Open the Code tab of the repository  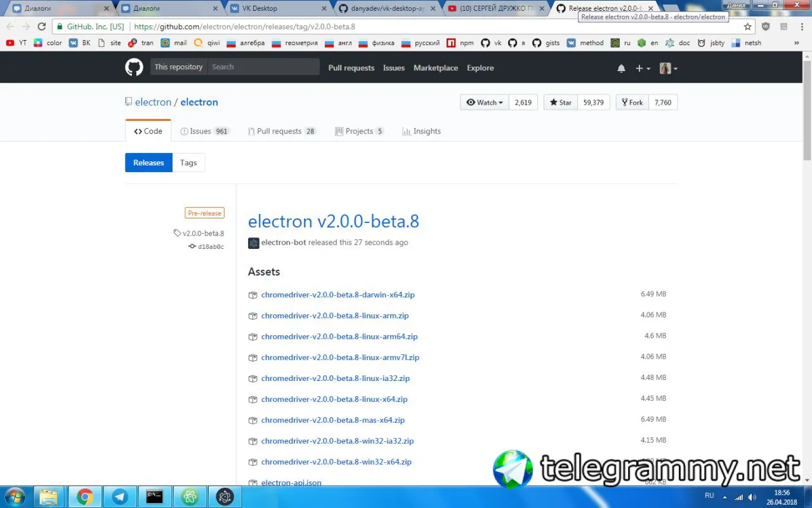(x=148, y=131)
